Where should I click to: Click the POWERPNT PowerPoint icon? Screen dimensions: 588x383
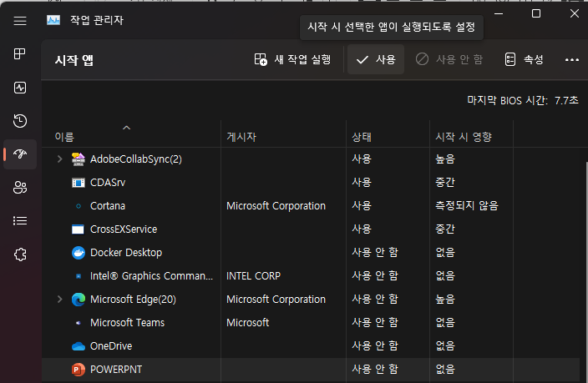pos(78,370)
